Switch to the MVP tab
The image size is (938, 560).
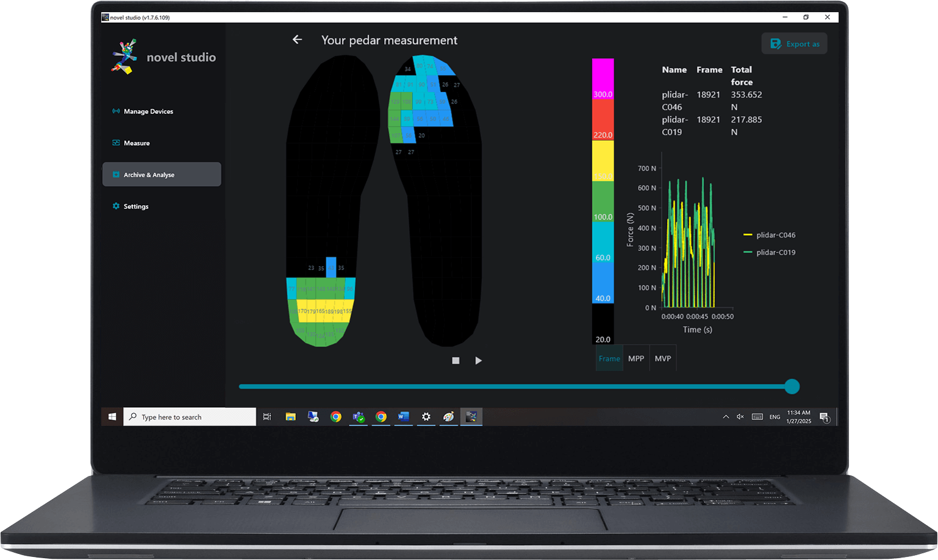pyautogui.click(x=663, y=358)
